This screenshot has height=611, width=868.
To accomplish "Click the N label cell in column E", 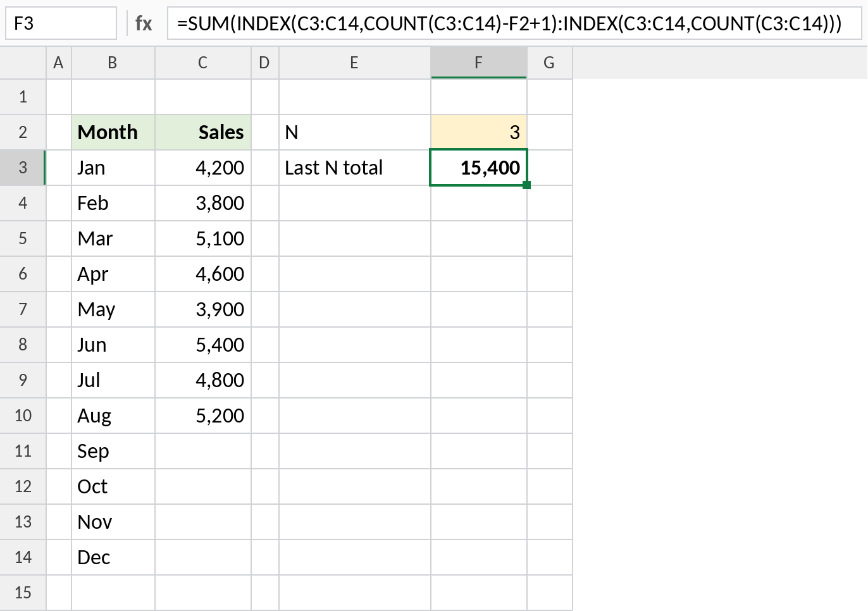I will click(355, 132).
